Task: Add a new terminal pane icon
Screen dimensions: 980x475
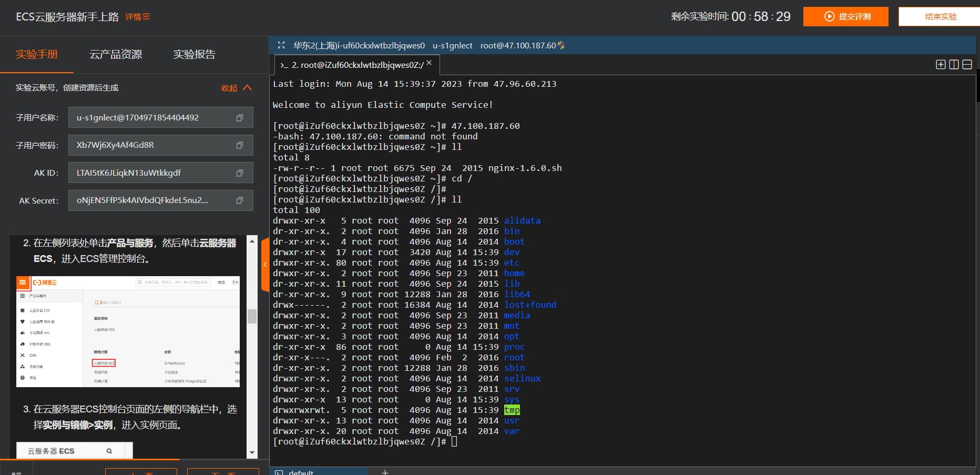Action: 941,64
